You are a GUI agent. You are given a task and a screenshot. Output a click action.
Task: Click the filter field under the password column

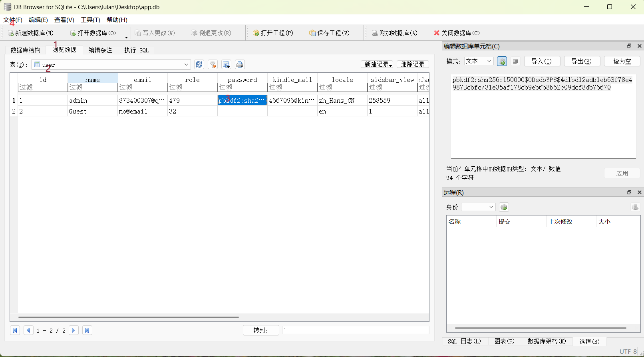point(242,87)
